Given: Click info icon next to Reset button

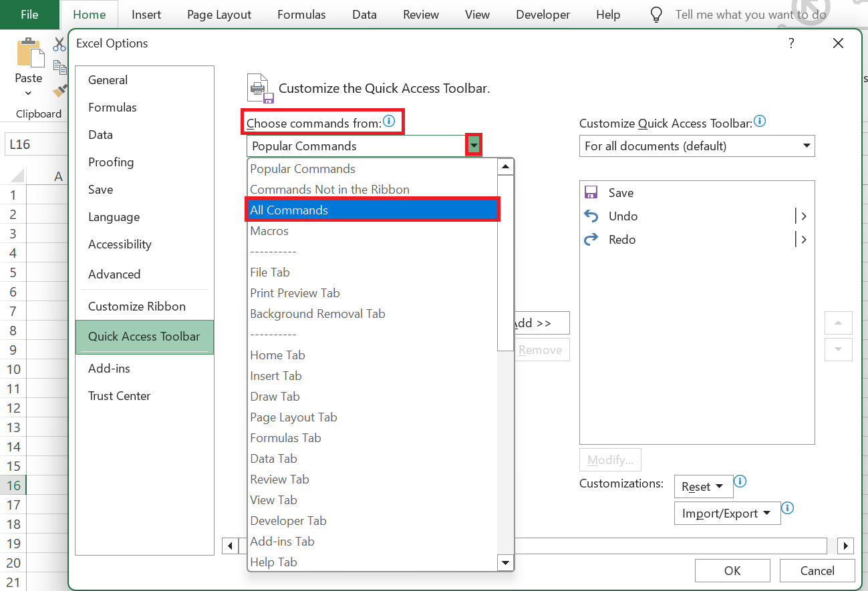Looking at the screenshot, I should coord(740,481).
